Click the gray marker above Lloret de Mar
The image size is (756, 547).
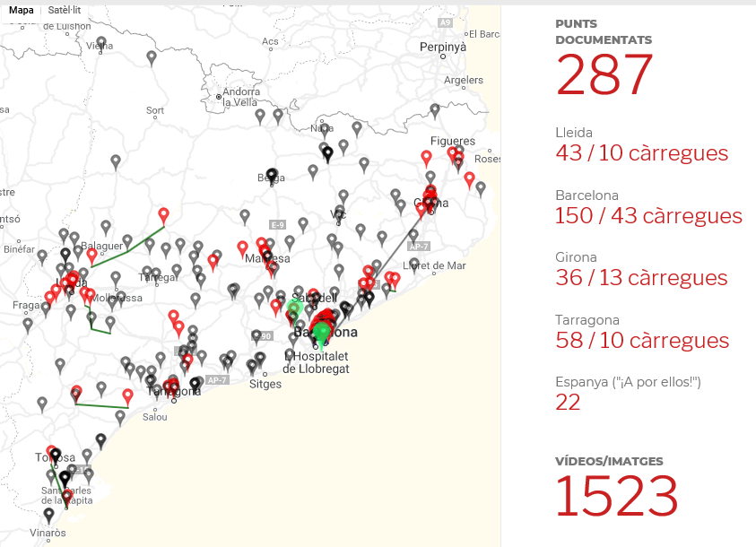413,236
